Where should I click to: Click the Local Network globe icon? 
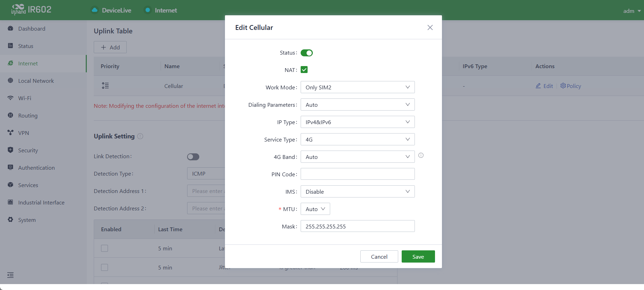[10, 81]
